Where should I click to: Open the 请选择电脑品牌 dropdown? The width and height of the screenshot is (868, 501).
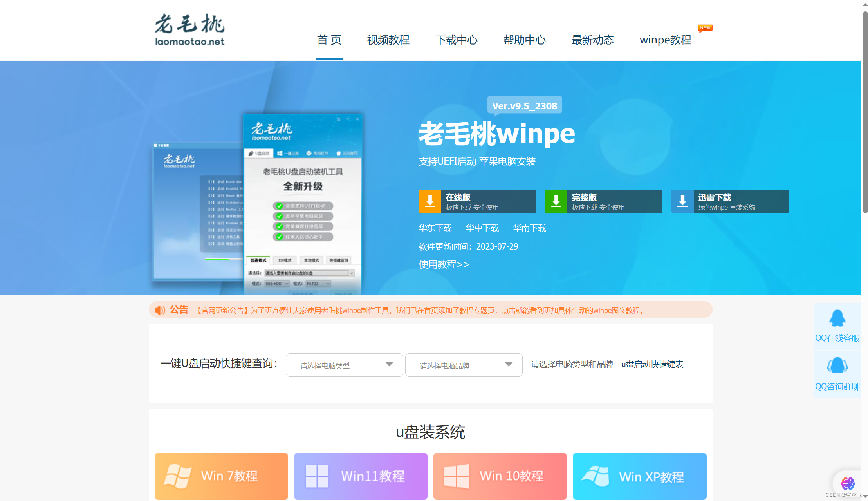[464, 365]
